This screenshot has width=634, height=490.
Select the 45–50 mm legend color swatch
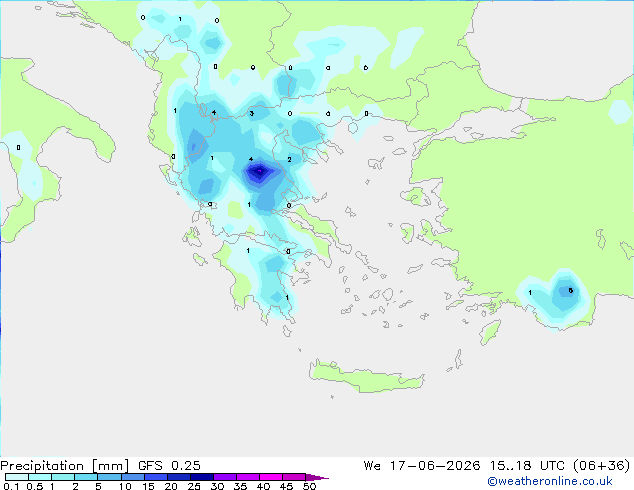(294, 477)
